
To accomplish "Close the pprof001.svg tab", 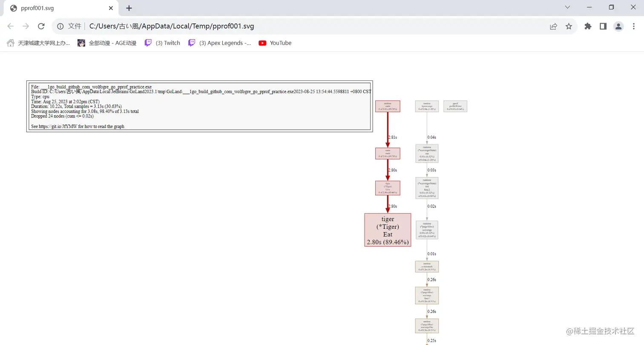I will (x=111, y=8).
